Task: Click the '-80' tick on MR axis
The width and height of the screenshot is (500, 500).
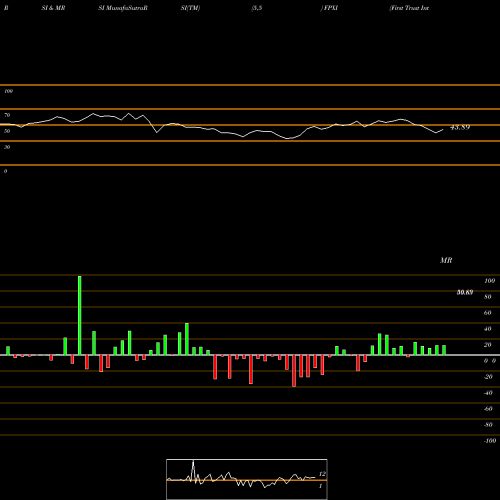Action: 488,425
